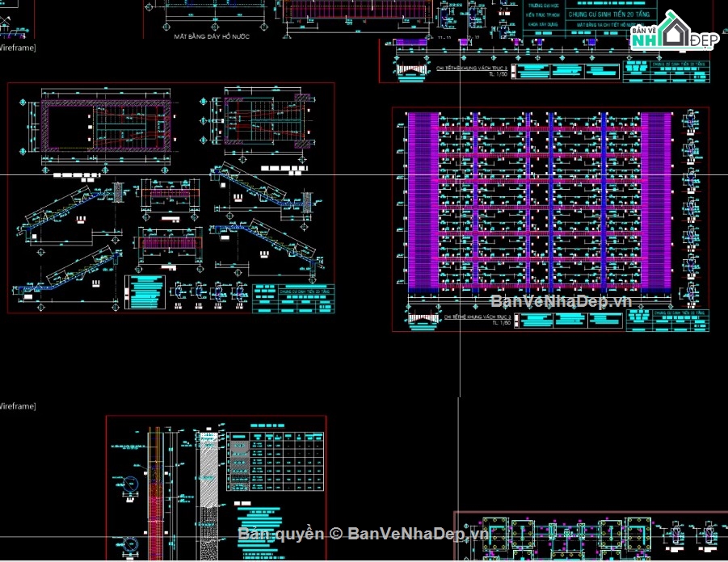Open the lower Wireframe visual style control
728x562 pixels.
[x=18, y=406]
